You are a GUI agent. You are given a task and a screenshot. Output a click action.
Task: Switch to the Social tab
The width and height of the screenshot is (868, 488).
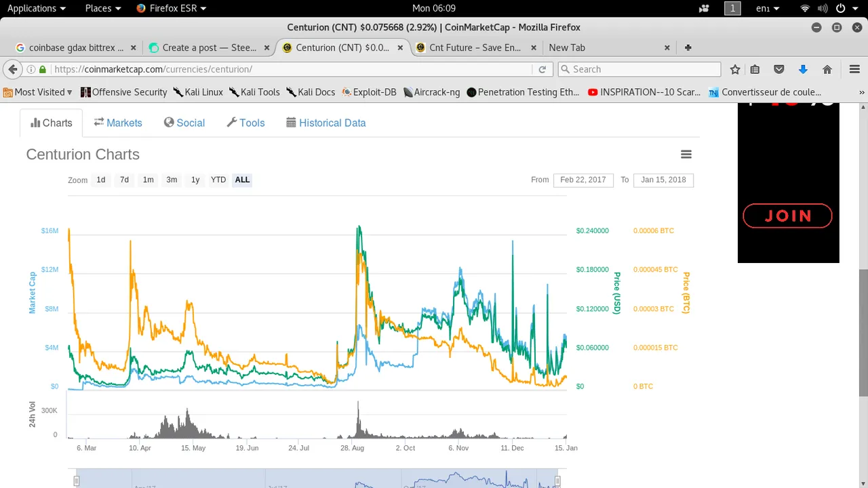[184, 123]
